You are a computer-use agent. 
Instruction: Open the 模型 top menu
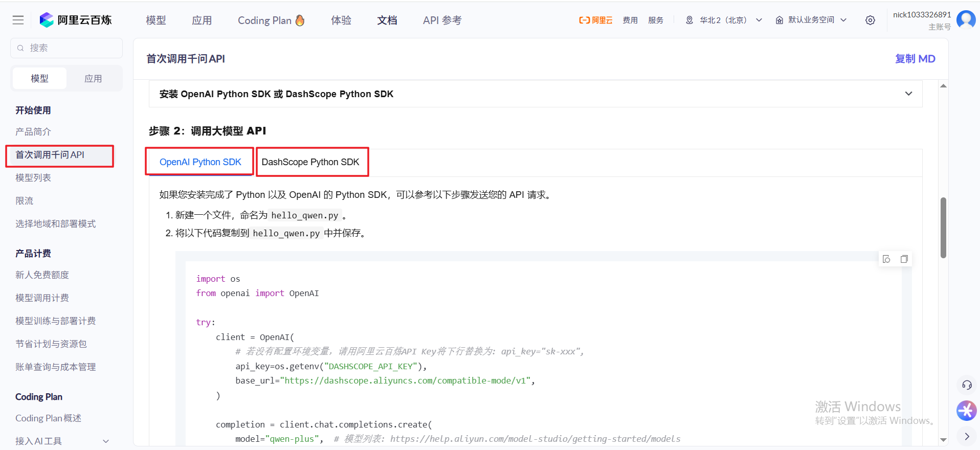[x=156, y=20]
